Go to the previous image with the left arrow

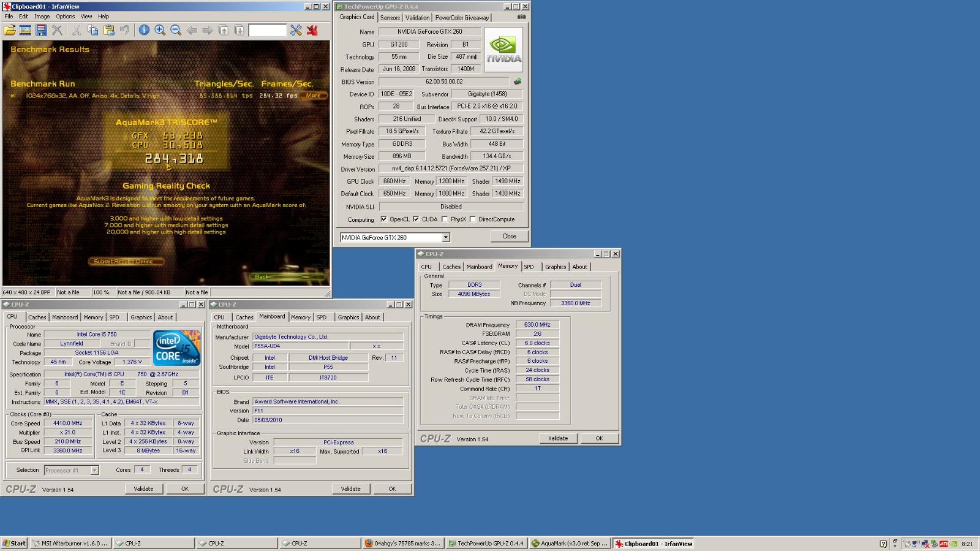pos(192,30)
